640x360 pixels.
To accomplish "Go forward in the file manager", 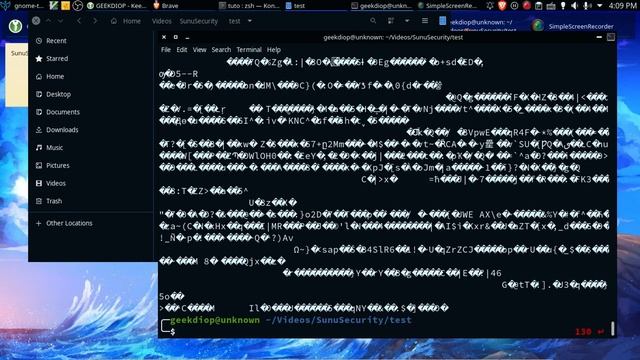I will click(x=95, y=21).
